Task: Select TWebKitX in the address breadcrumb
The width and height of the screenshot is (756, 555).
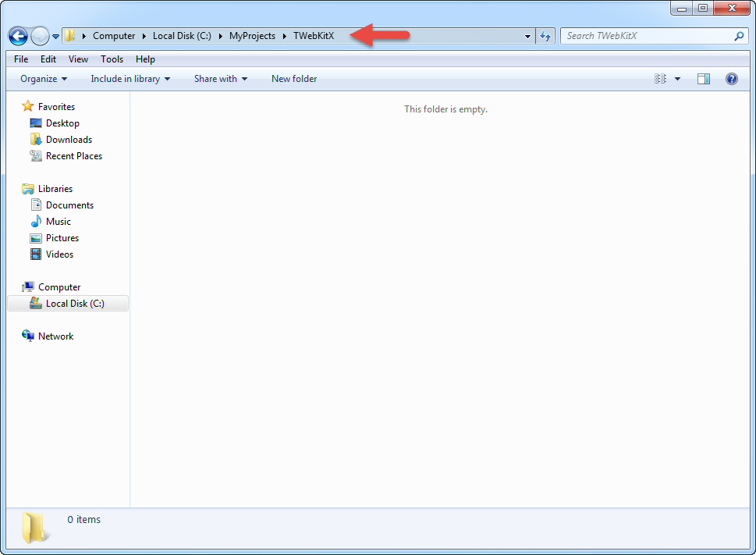Action: tap(314, 36)
